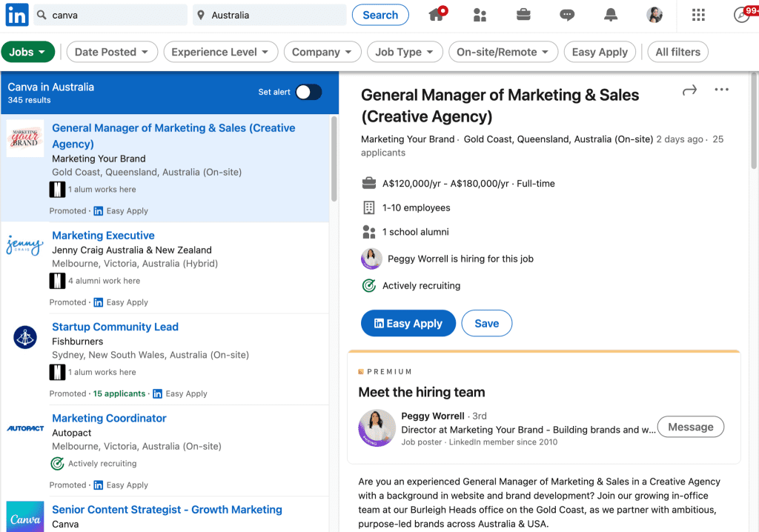Save this job

(486, 323)
